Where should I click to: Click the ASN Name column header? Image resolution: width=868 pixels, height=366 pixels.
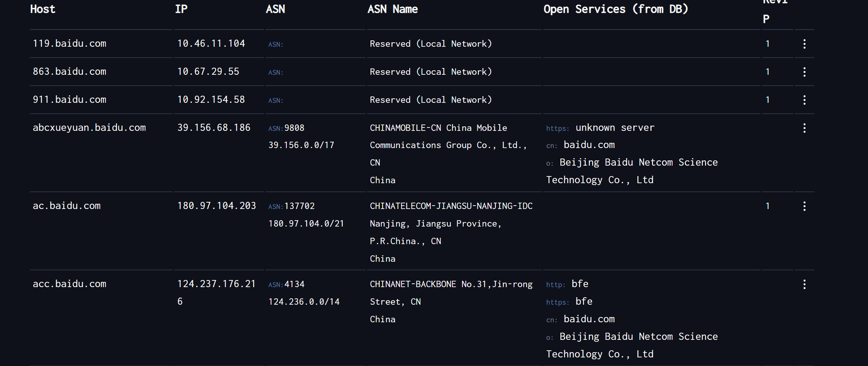click(393, 9)
